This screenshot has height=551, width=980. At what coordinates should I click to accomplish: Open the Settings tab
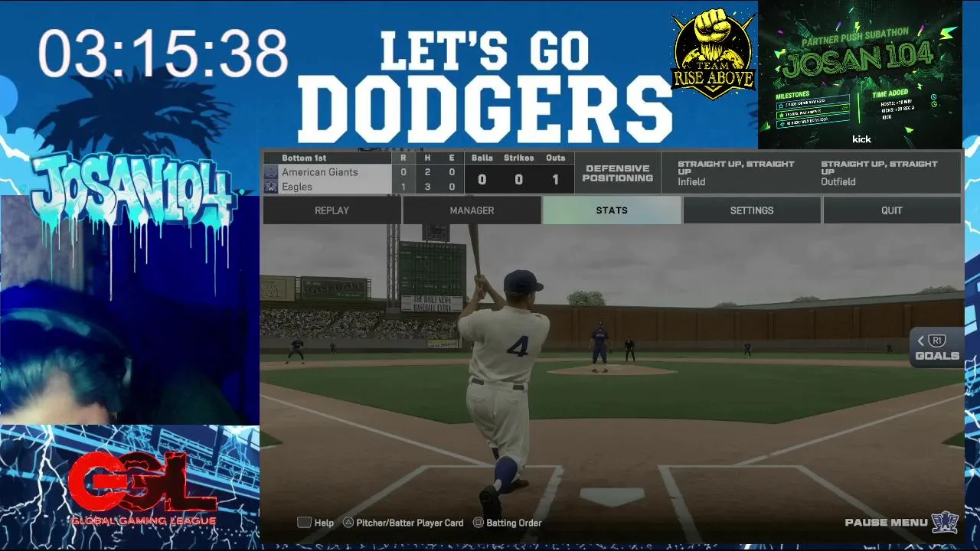pyautogui.click(x=752, y=210)
